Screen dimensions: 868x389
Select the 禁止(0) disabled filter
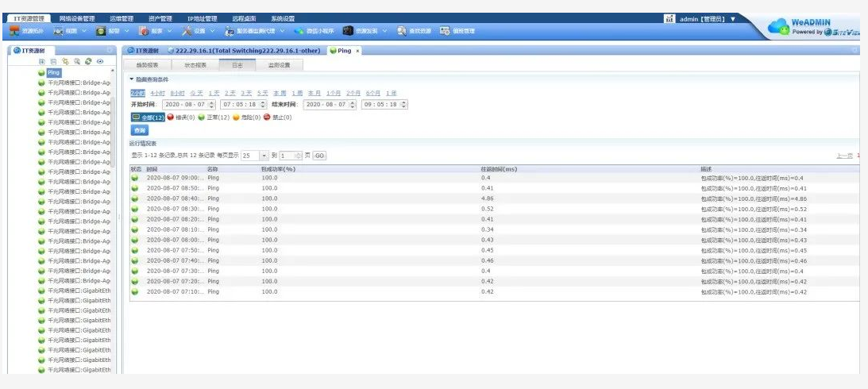click(277, 117)
